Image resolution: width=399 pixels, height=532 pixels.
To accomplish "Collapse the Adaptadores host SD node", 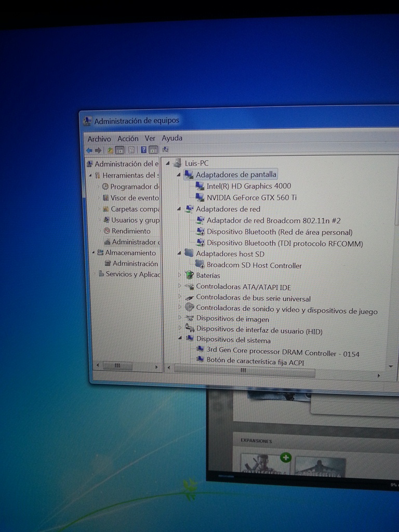I will (x=179, y=254).
